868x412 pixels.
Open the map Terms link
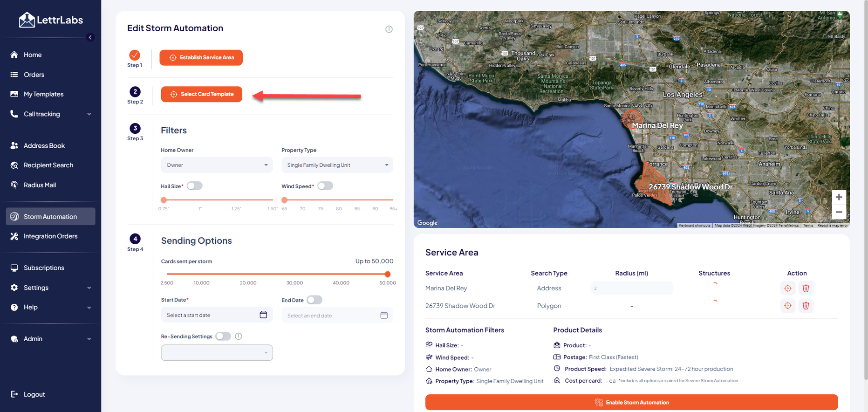click(x=808, y=226)
